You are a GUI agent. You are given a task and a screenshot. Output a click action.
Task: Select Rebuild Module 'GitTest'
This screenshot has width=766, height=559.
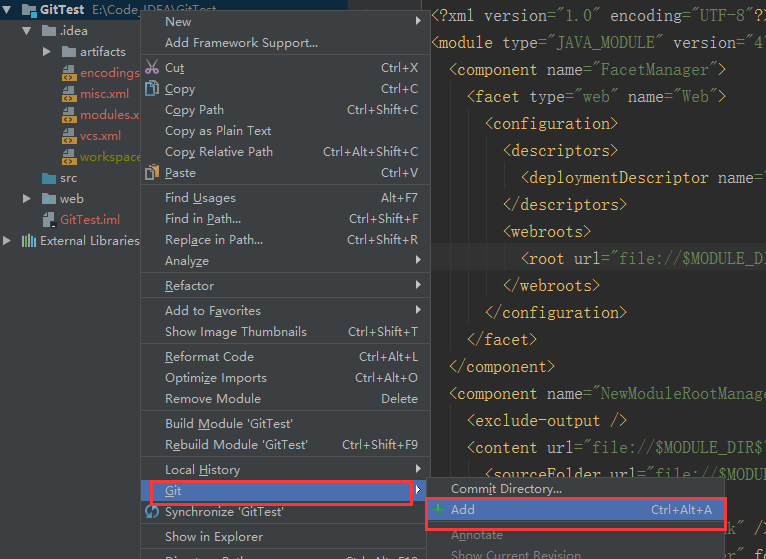[x=236, y=445]
